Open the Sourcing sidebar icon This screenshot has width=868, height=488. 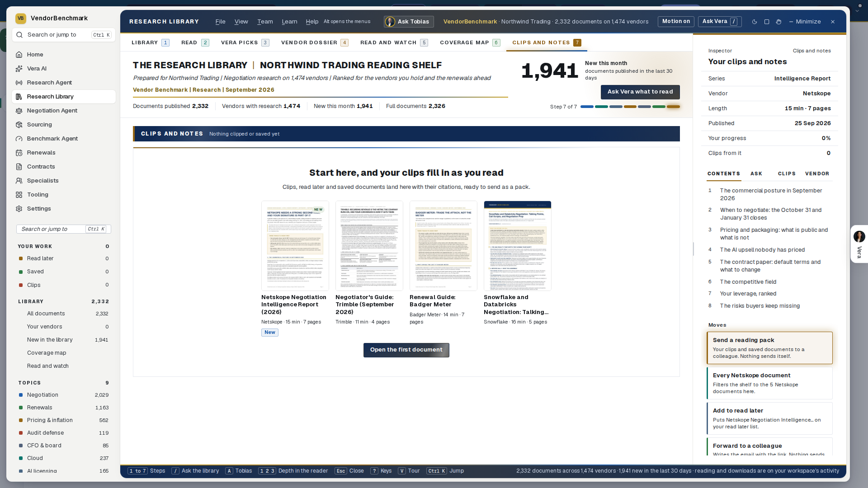click(x=19, y=125)
